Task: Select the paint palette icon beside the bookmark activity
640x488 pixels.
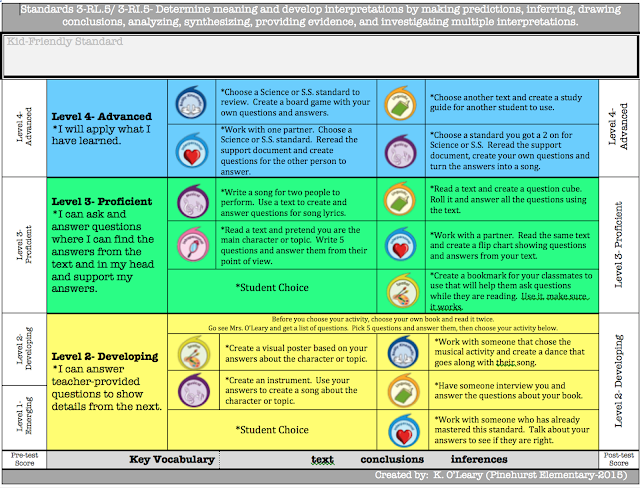Action: pyautogui.click(x=402, y=291)
